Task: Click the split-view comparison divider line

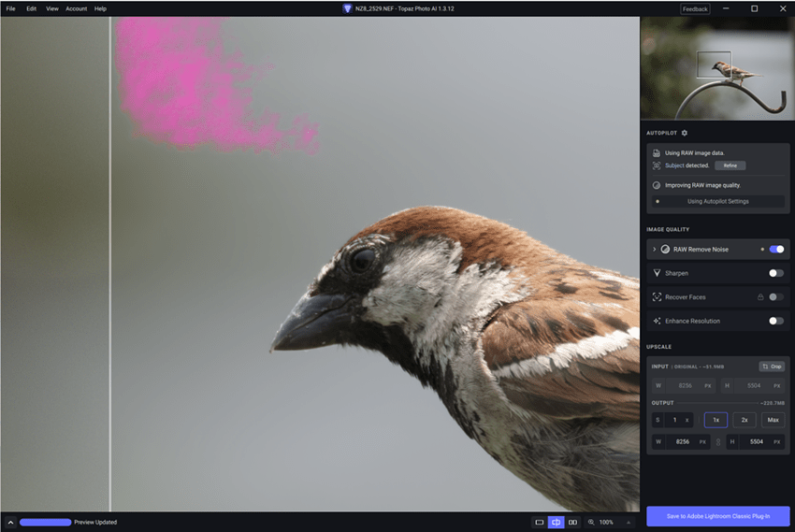Action: pos(110,280)
